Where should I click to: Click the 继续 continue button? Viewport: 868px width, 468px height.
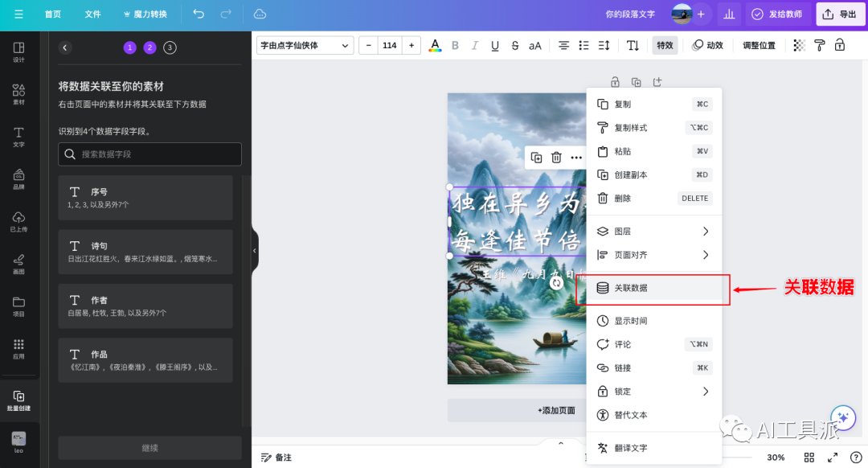click(x=150, y=448)
